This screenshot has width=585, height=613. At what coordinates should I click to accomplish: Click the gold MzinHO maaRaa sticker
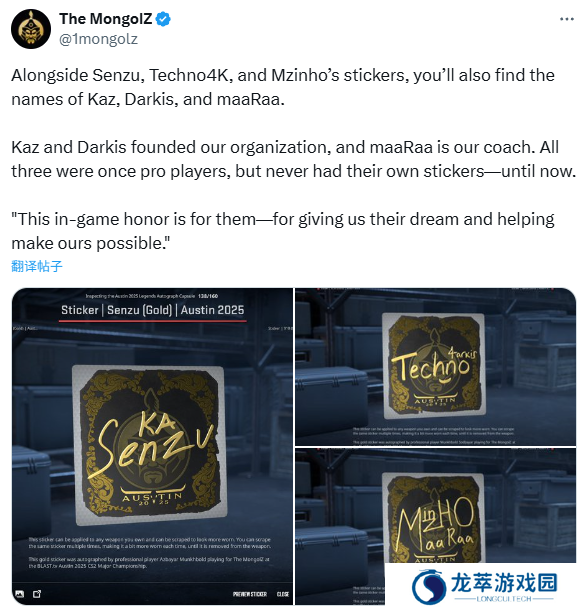pyautogui.click(x=434, y=517)
